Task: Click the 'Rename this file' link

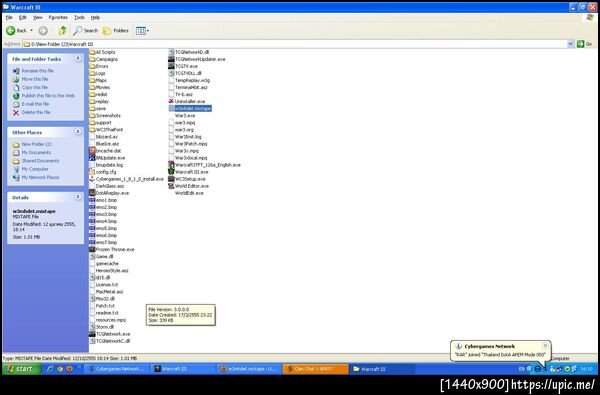Action: (x=37, y=71)
